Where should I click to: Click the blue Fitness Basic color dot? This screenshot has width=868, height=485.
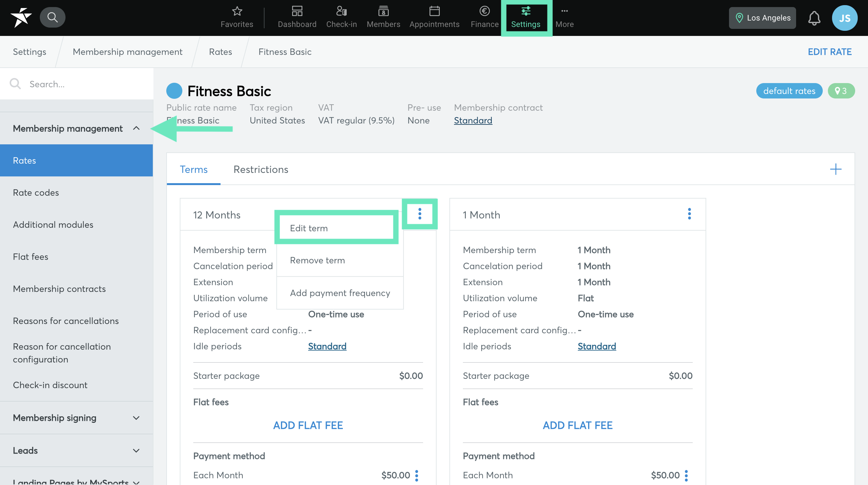coord(174,91)
